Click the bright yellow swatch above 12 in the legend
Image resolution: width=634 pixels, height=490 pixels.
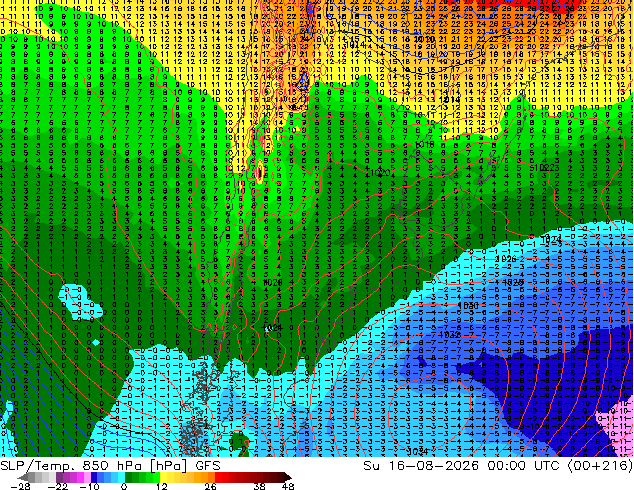point(163,477)
